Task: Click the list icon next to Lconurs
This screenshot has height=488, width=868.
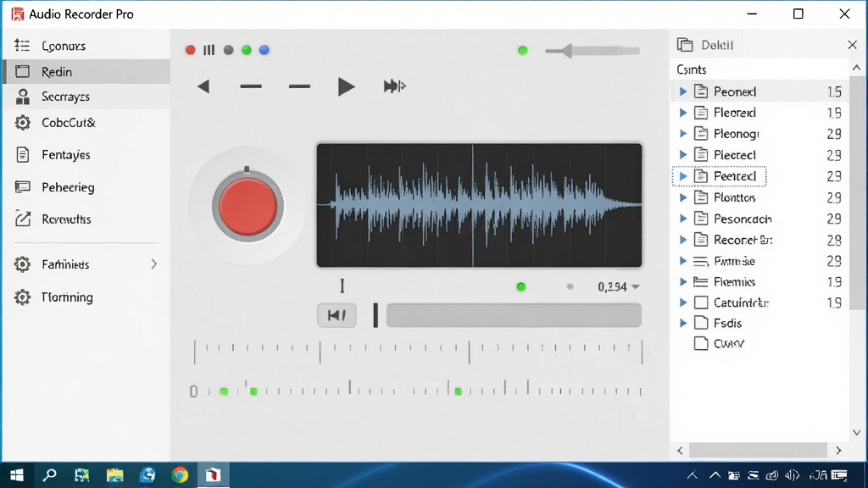Action: [22, 46]
